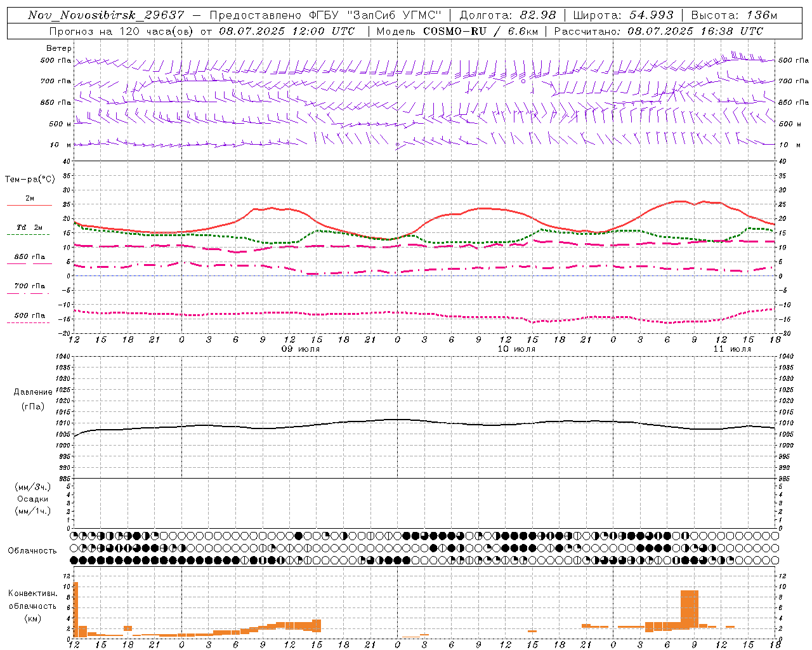Select the Тем-ра(°C) panel label
The width and height of the screenshot is (812, 650).
click(30, 180)
